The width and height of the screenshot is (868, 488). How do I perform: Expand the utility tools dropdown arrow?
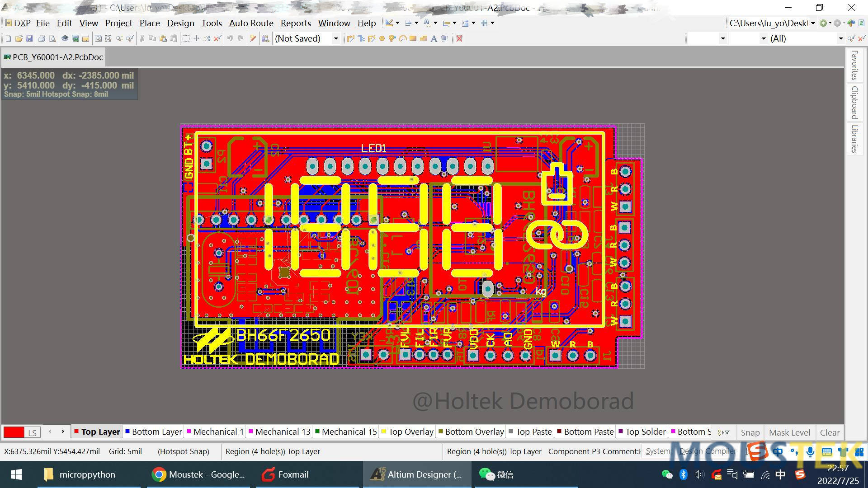(397, 23)
